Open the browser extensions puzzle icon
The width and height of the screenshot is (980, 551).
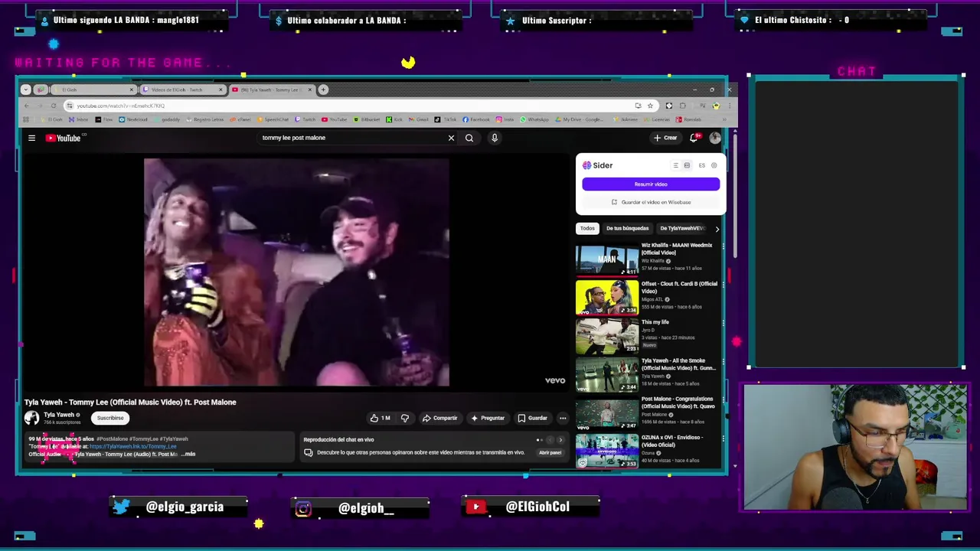pos(682,106)
